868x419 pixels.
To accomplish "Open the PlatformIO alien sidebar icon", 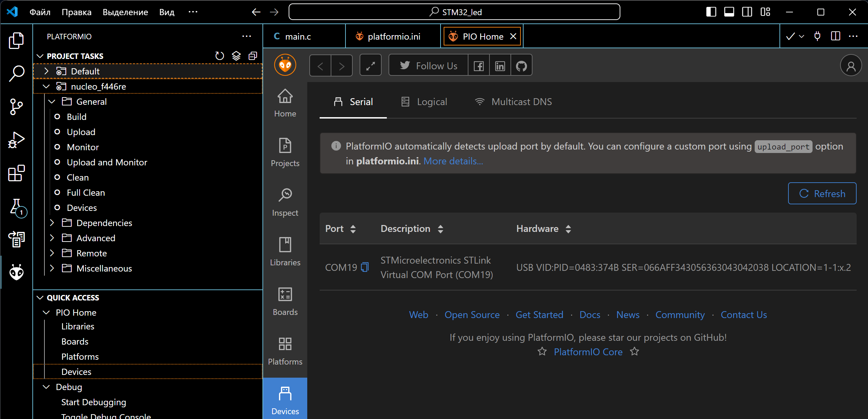I will tap(16, 272).
